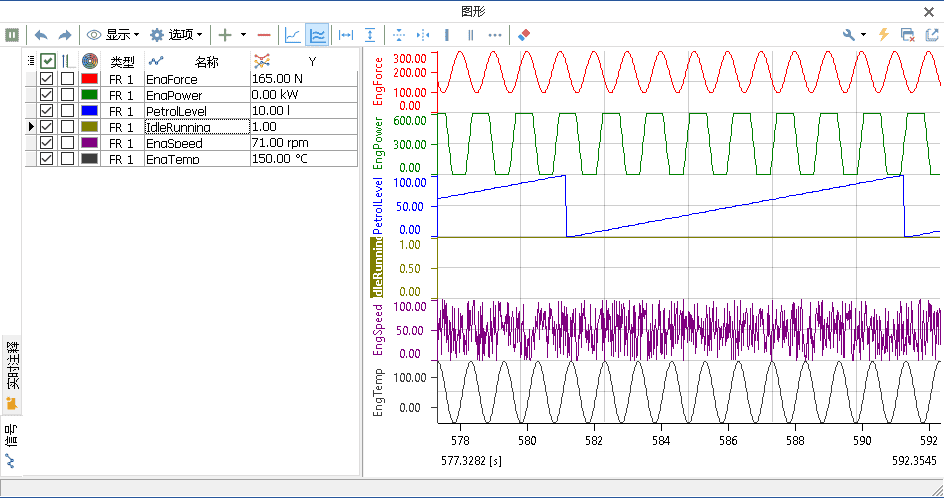Screen dimensions: 944x498
Task: Enable second-column checkbox for EngSpeed row
Action: point(67,143)
